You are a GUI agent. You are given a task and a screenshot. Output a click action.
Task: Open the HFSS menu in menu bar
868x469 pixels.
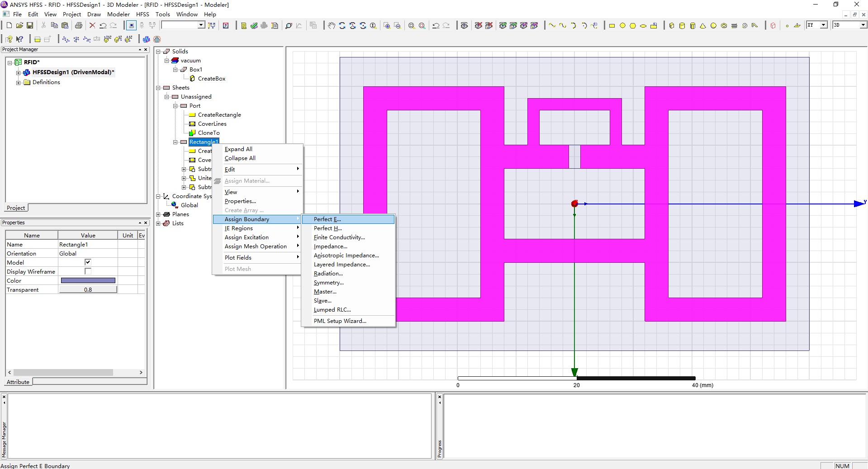[142, 14]
